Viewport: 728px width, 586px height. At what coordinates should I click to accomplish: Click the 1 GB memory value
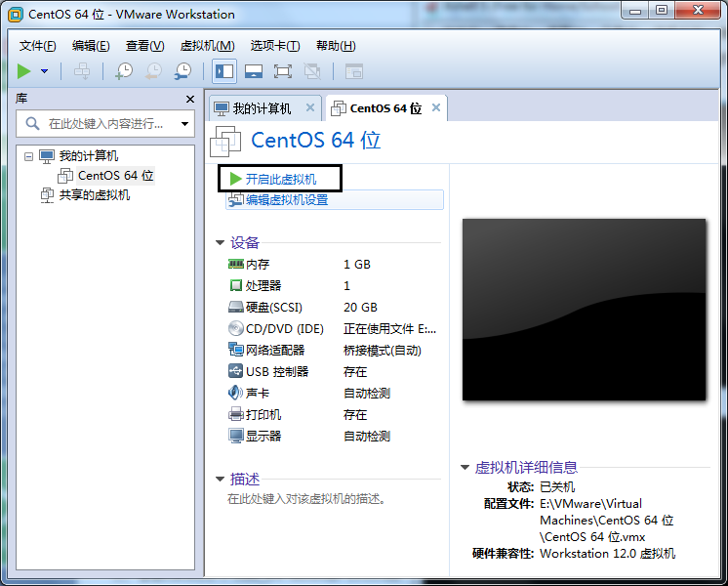point(357,265)
